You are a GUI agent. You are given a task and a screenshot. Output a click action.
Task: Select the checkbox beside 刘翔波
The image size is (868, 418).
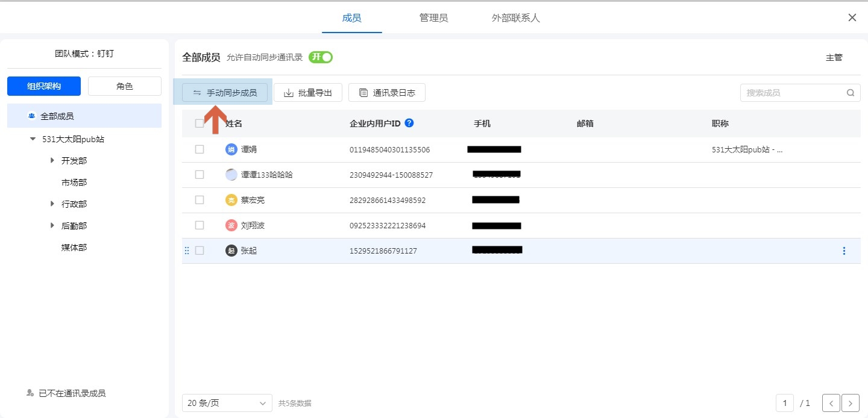tap(200, 225)
